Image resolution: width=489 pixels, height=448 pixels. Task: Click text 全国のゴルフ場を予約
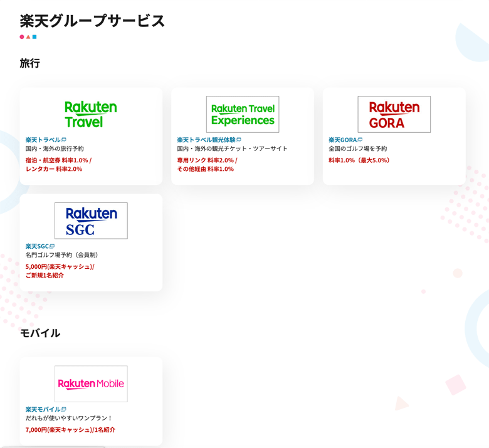pyautogui.click(x=358, y=148)
